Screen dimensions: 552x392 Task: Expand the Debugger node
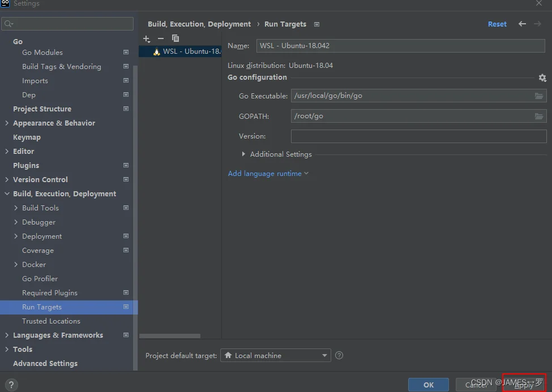[x=16, y=222]
